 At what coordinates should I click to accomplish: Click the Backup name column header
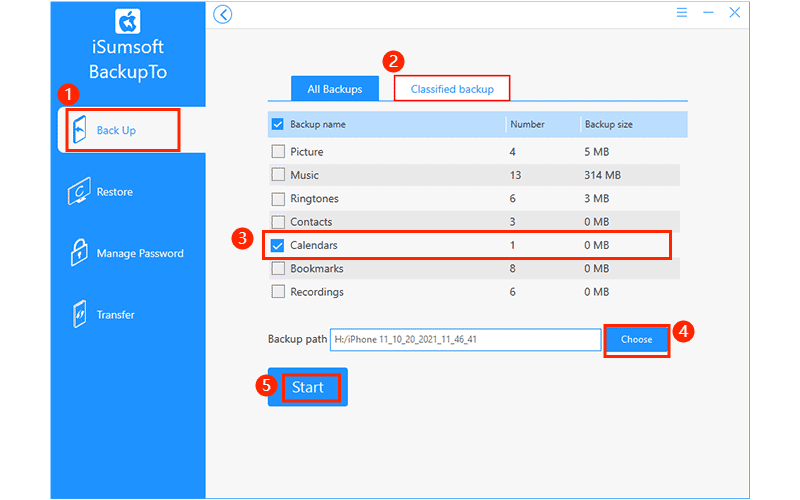coord(318,124)
